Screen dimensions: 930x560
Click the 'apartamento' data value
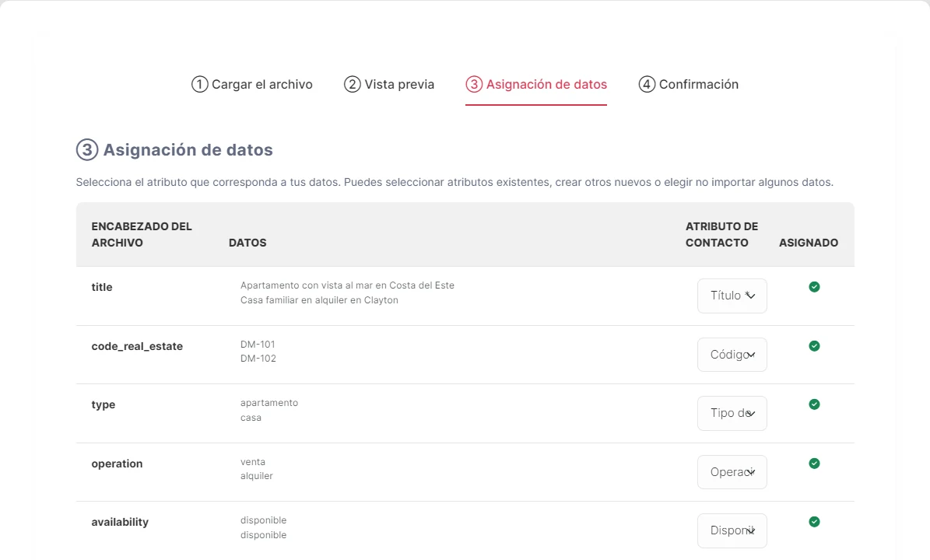[269, 403]
